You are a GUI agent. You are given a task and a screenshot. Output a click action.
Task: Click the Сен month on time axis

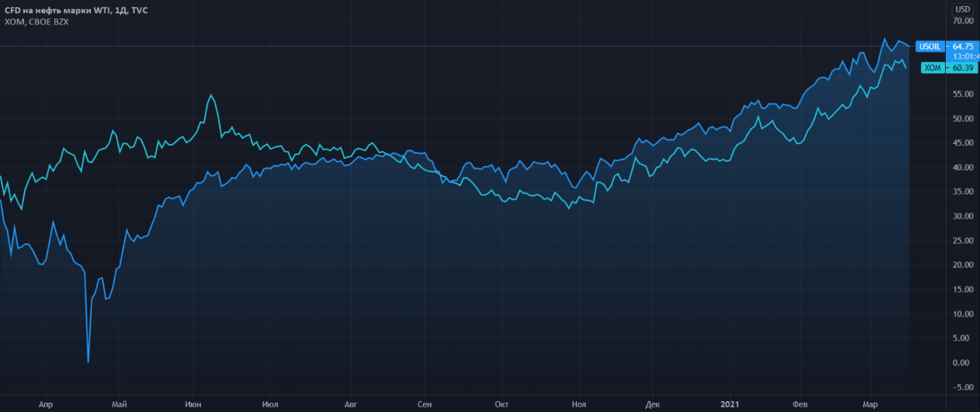(425, 404)
